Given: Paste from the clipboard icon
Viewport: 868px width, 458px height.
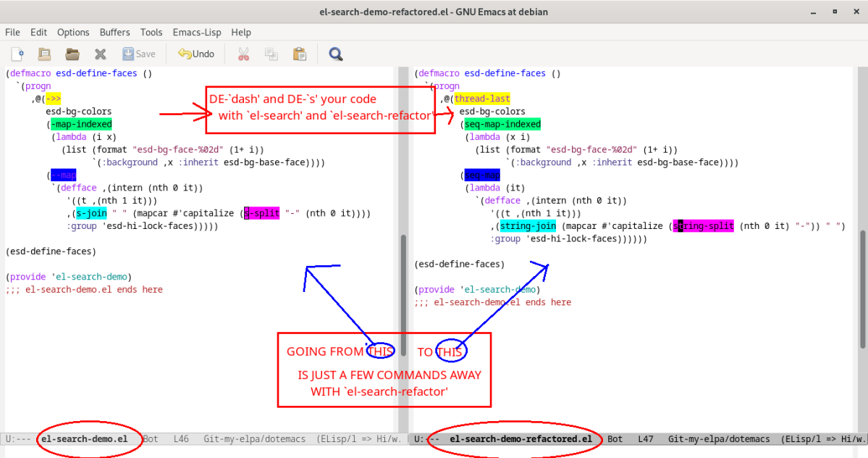Looking at the screenshot, I should pos(300,54).
